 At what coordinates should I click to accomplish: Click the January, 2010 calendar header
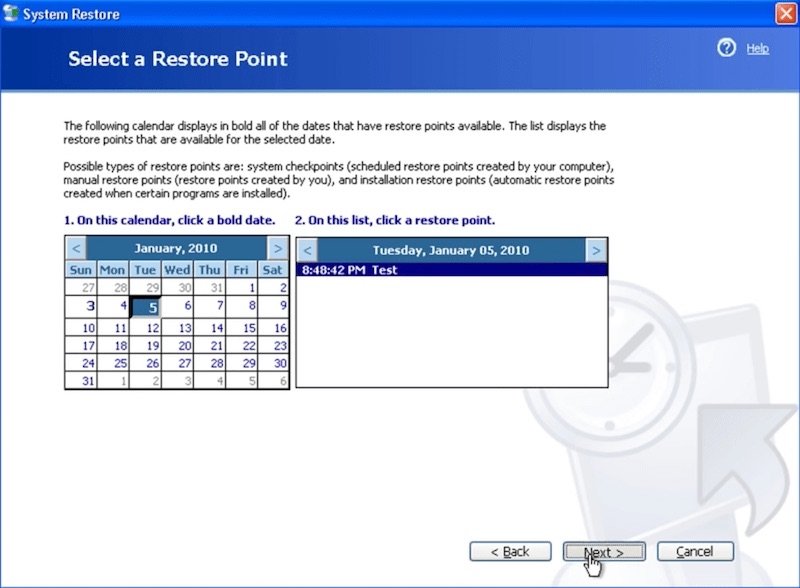pos(175,247)
